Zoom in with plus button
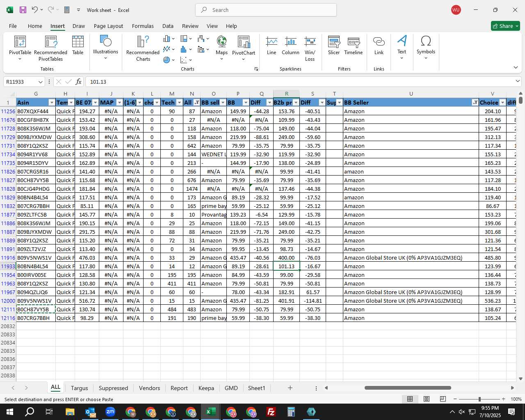The height and width of the screenshot is (420, 525). tap(503, 399)
